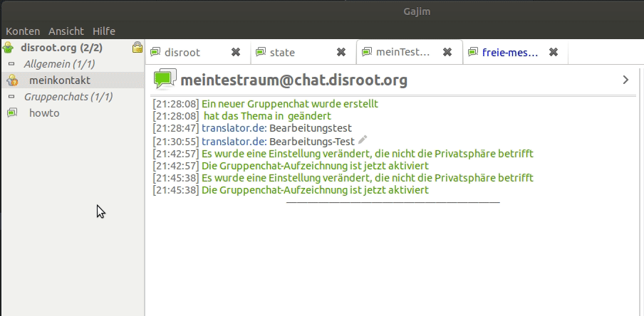
Task: Click the meinkontakt contact avatar icon
Action: coord(13,80)
